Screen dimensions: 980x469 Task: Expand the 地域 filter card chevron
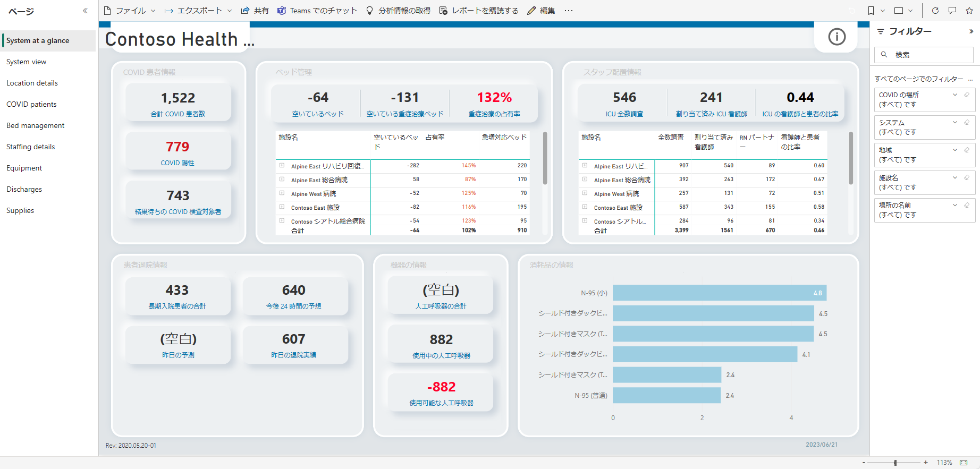coord(955,150)
